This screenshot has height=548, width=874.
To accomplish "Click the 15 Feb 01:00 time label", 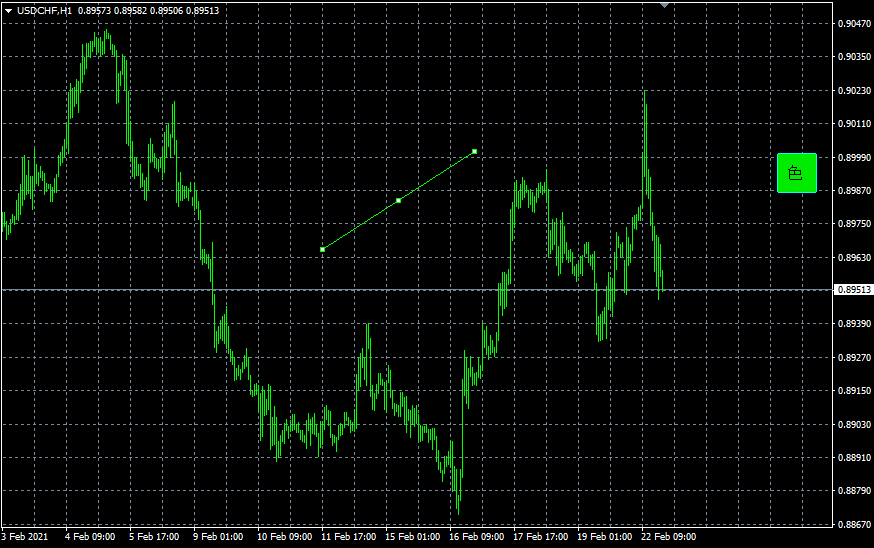I will 412,537.
